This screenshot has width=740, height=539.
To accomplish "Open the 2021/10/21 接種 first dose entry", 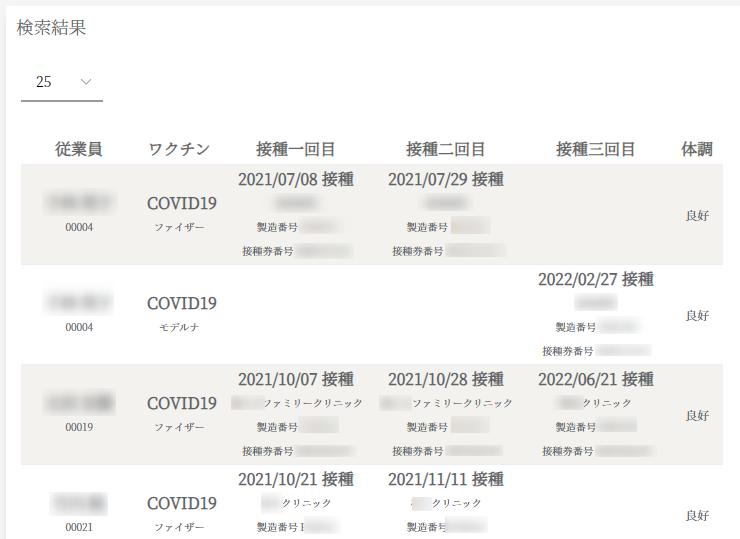I will [x=295, y=480].
